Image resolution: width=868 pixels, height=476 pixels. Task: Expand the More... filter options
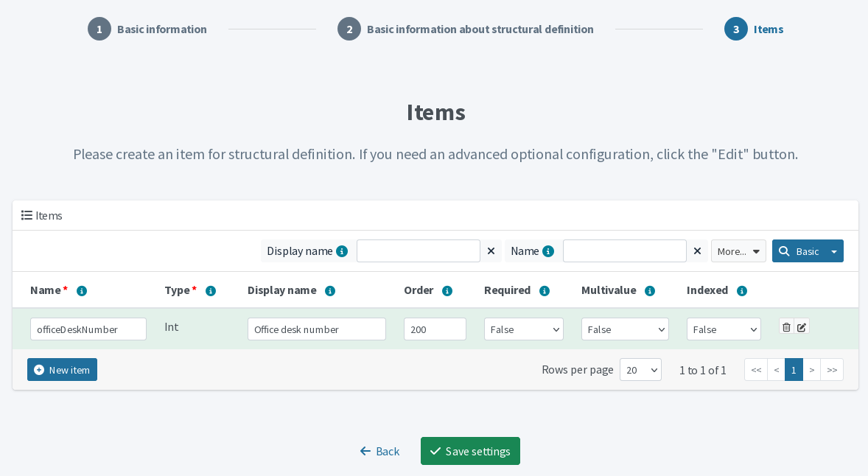(x=738, y=251)
